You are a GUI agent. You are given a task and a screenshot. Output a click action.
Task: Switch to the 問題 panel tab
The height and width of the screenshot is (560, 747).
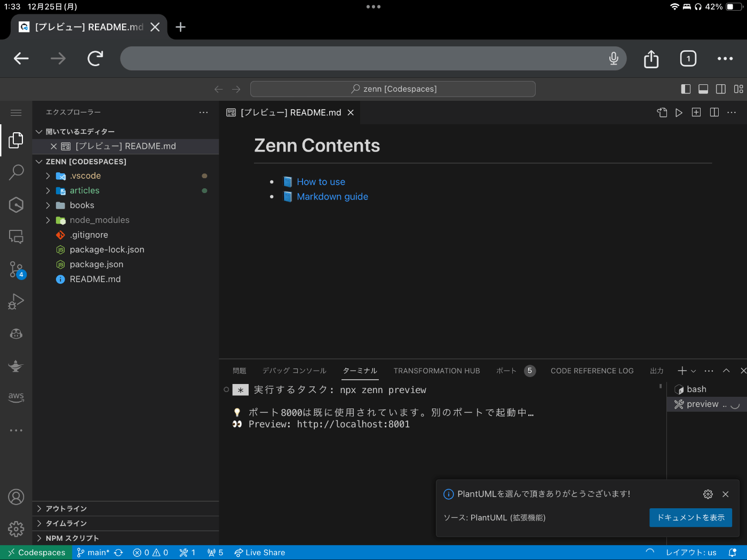pos(240,371)
